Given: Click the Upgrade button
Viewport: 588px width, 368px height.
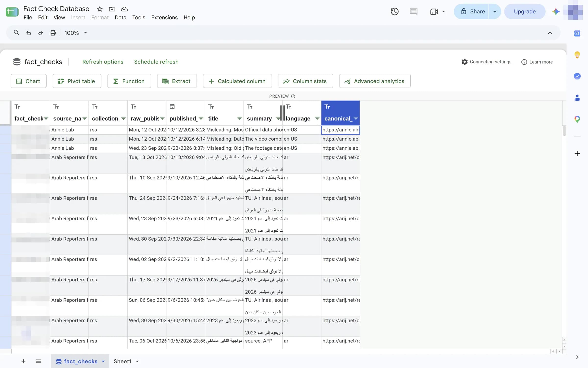Looking at the screenshot, I should pyautogui.click(x=525, y=12).
